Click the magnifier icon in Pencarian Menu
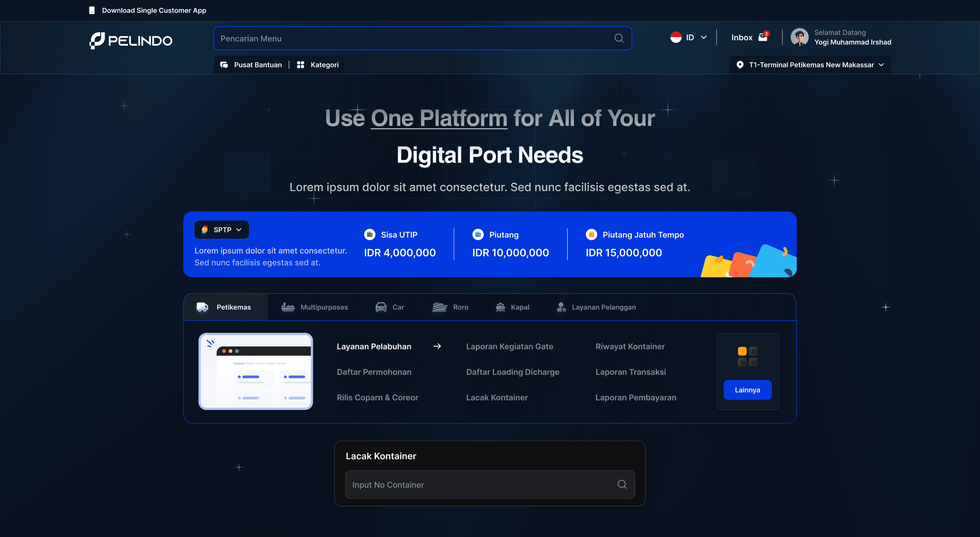This screenshot has height=537, width=980. click(619, 38)
